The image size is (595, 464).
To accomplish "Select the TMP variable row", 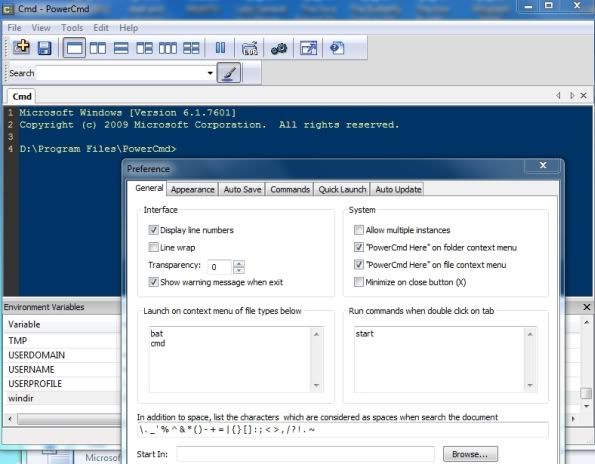I will click(x=63, y=341).
